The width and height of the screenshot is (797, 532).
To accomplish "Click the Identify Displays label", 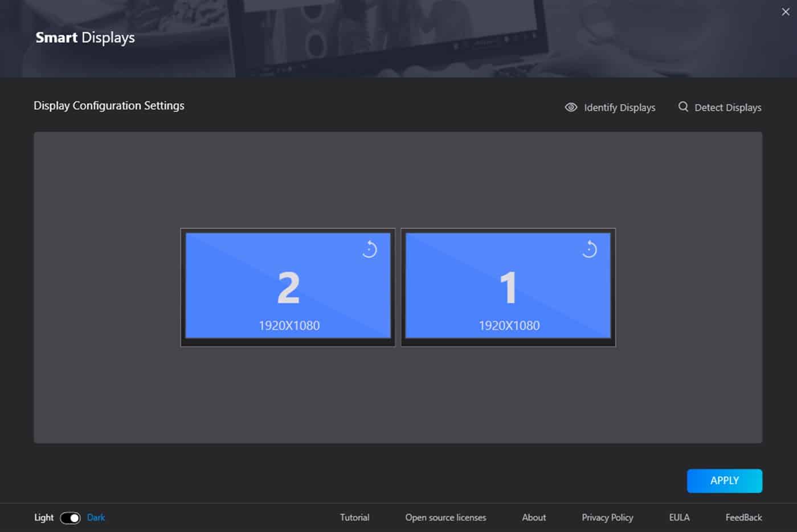I will point(619,108).
